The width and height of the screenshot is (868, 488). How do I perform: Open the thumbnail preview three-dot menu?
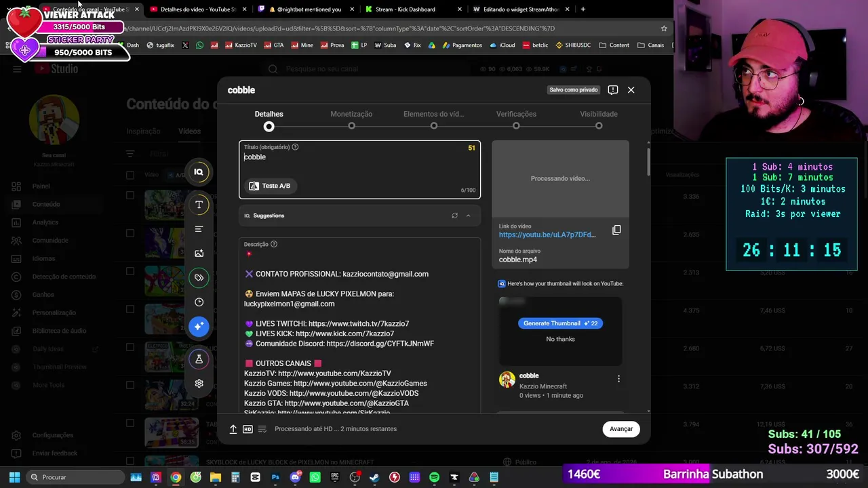[618, 379]
